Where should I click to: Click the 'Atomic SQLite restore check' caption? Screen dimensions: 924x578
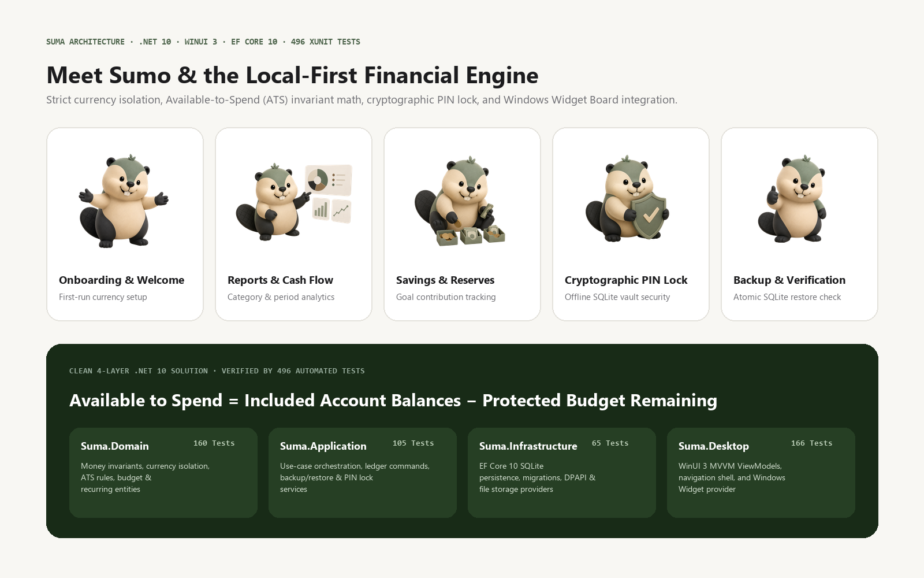pyautogui.click(x=787, y=297)
